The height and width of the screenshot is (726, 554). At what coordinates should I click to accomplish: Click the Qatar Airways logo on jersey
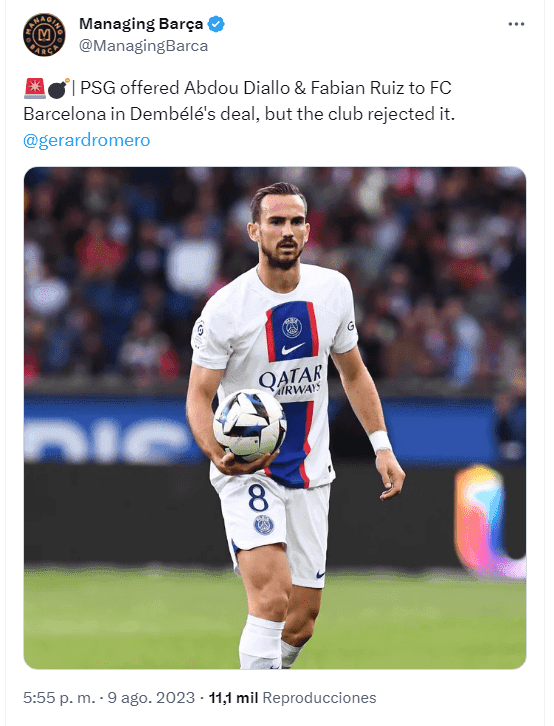291,380
